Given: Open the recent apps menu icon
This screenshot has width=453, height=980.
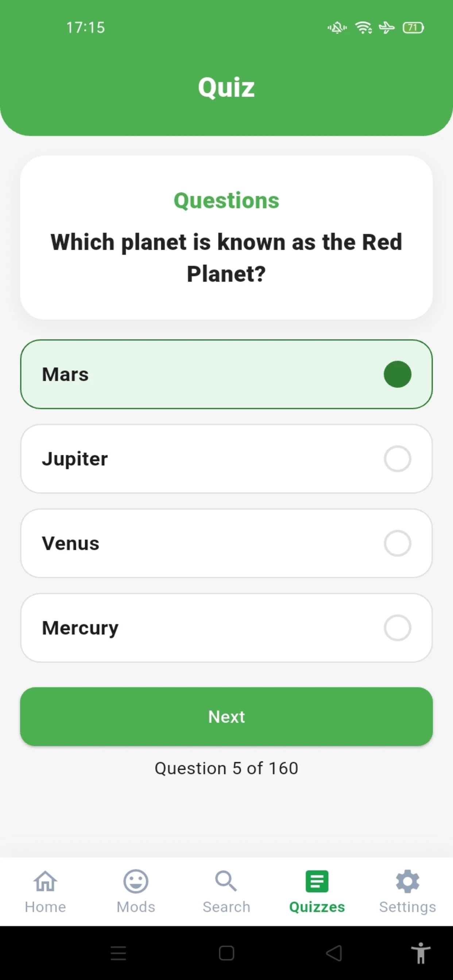Looking at the screenshot, I should 119,953.
